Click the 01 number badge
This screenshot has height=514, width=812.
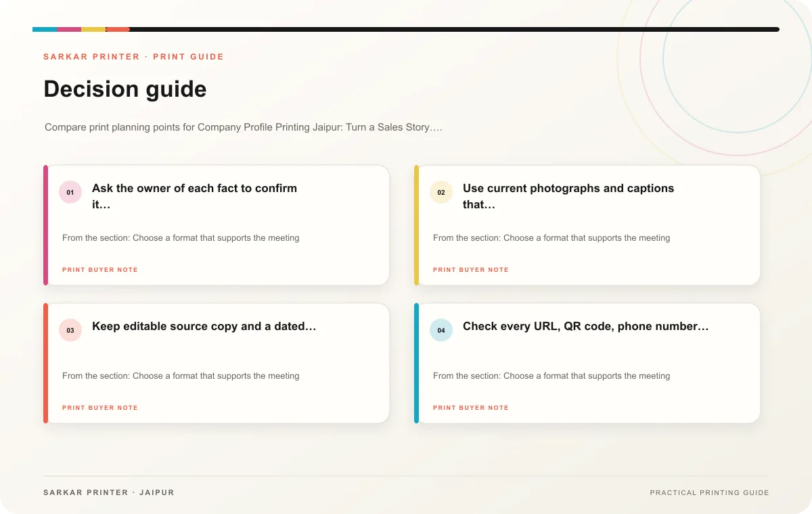pos(70,193)
